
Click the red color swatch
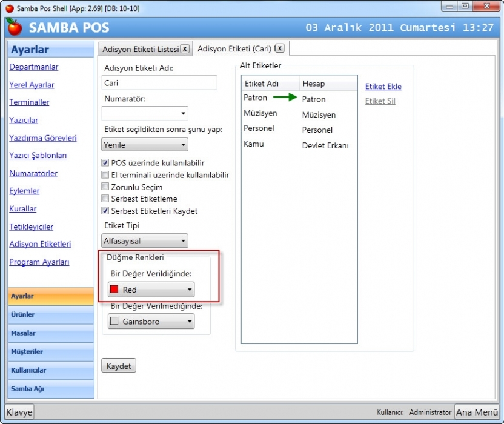(x=114, y=290)
